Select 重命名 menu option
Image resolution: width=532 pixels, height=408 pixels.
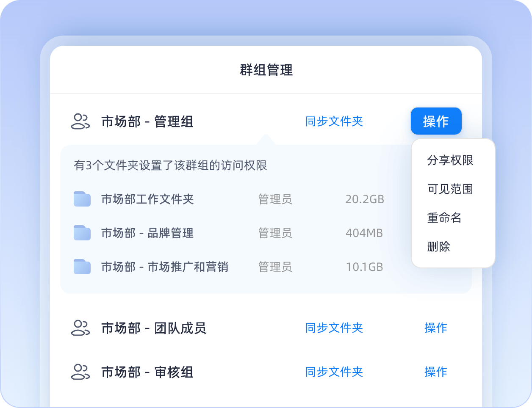point(444,218)
